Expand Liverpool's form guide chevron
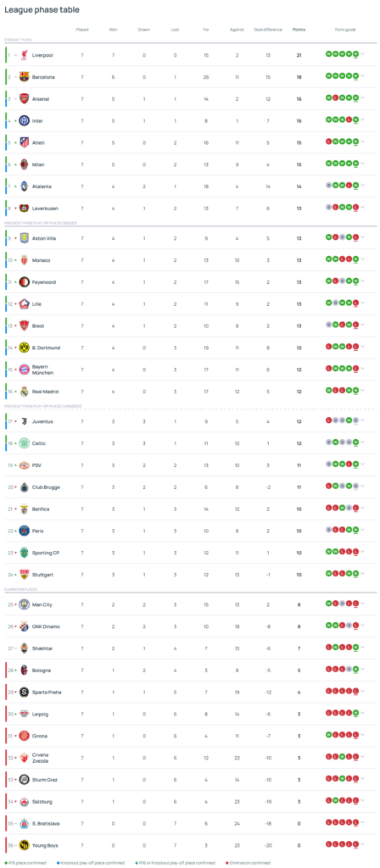The image size is (380, 868). [363, 54]
